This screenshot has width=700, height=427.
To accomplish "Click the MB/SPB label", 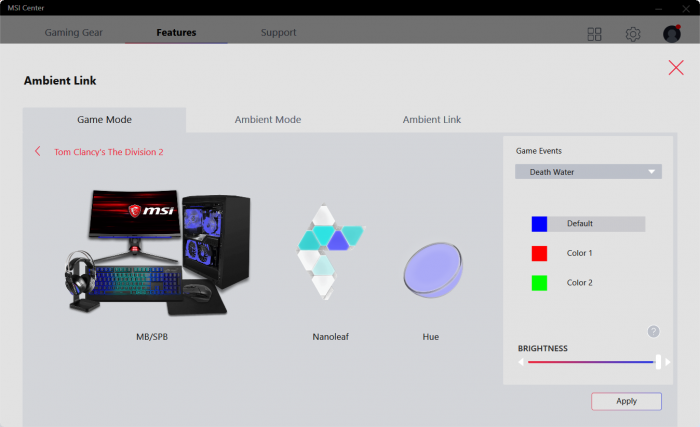I will click(152, 337).
